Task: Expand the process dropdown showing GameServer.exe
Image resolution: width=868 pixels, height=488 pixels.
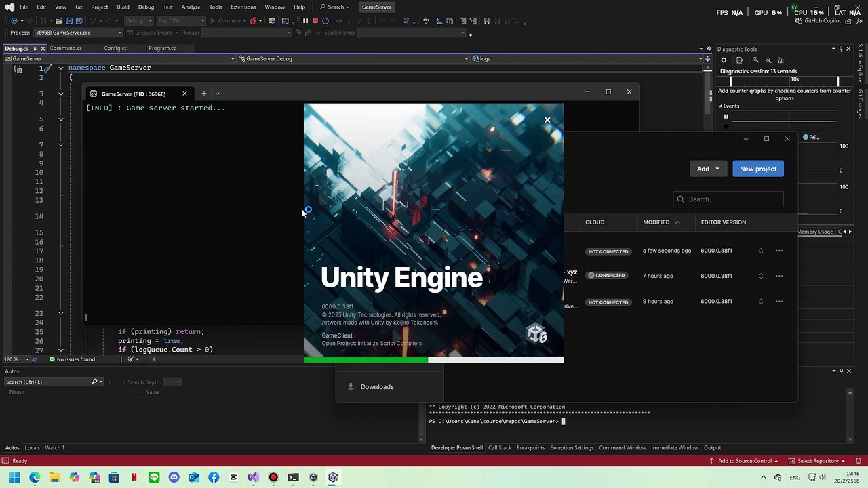Action: [120, 33]
